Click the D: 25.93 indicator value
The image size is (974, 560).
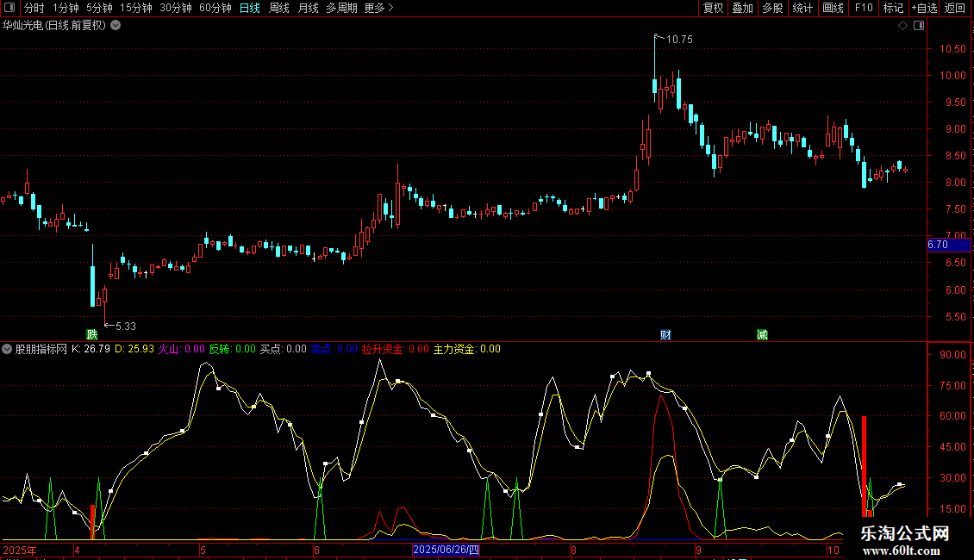coord(134,349)
